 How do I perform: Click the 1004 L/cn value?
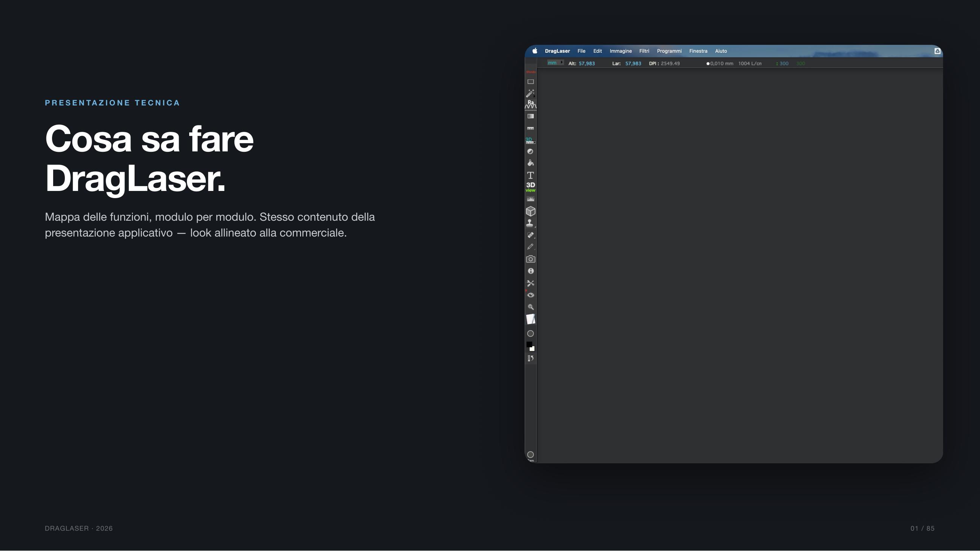750,64
